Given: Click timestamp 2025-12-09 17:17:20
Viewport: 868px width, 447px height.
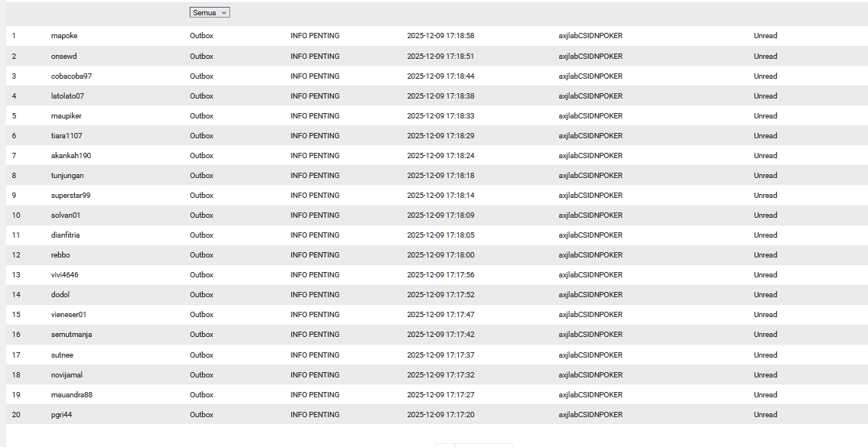Looking at the screenshot, I should 441,416.
